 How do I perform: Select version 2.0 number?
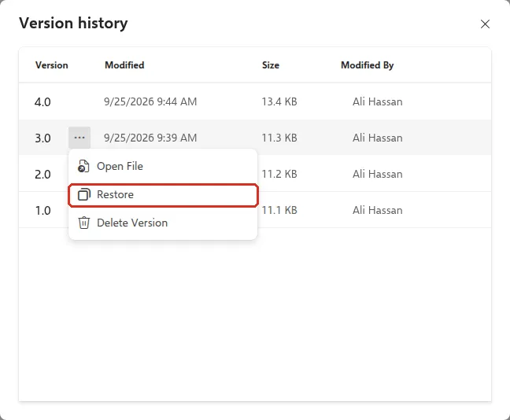coord(42,175)
